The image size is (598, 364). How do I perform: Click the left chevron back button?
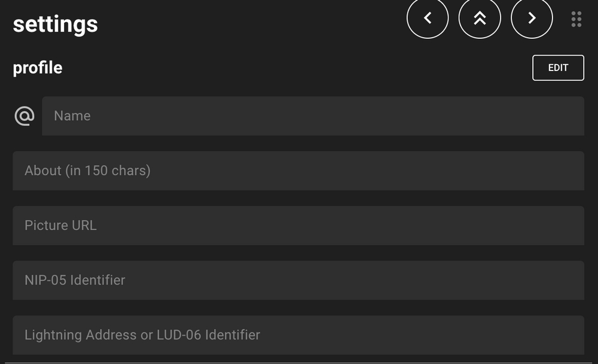point(428,19)
